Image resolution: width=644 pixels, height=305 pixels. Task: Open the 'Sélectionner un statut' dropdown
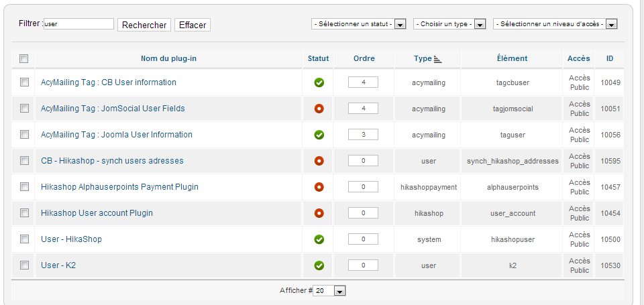pos(360,24)
